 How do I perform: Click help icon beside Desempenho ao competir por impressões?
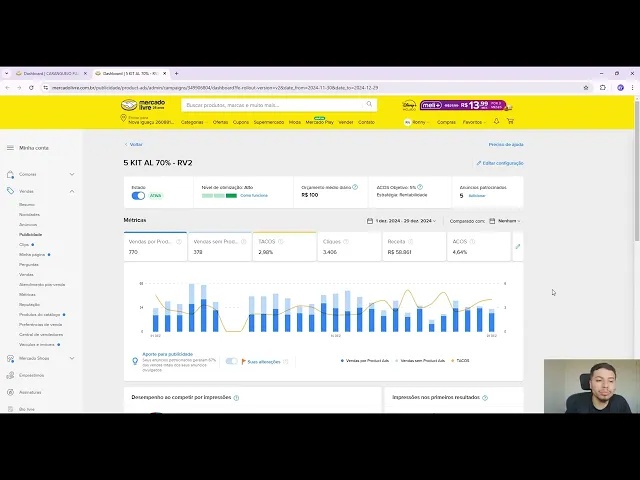(236, 398)
